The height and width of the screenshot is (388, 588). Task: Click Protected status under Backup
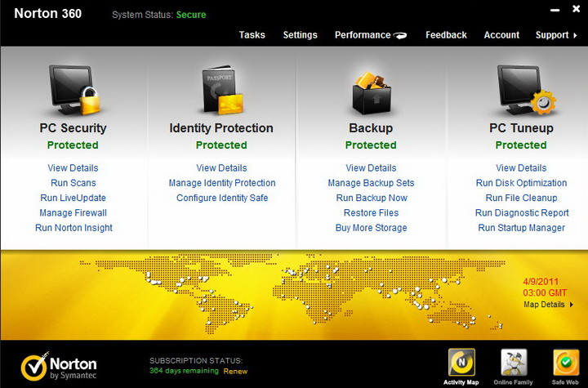tap(371, 145)
